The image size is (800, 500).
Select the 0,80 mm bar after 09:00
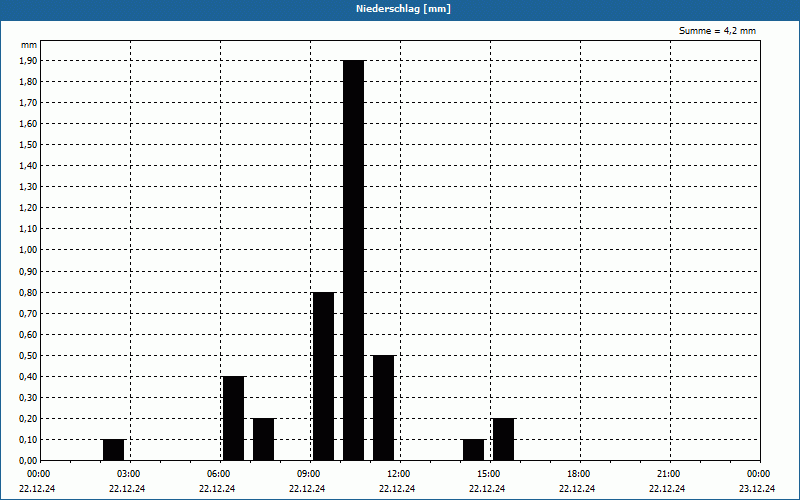click(323, 376)
